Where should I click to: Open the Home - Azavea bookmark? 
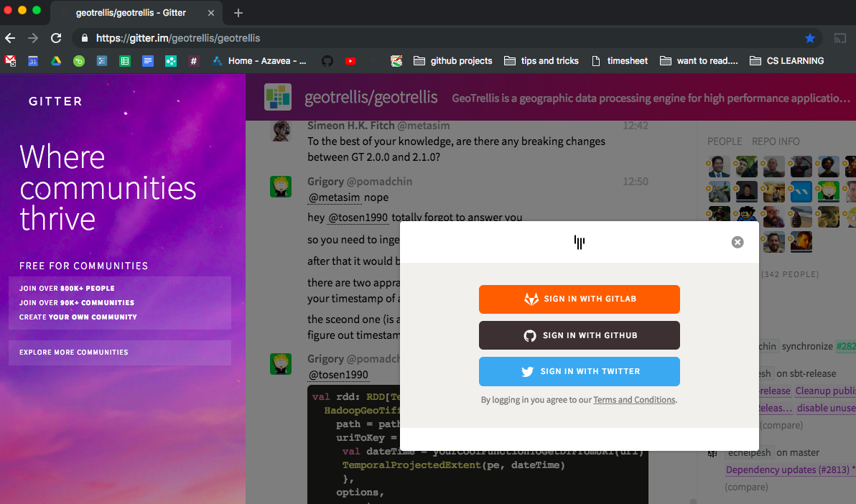coord(259,61)
